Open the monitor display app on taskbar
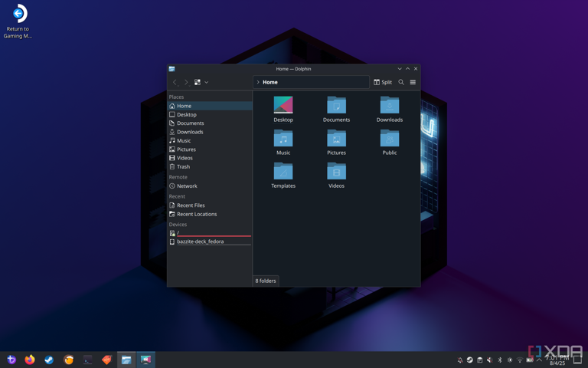 pyautogui.click(x=145, y=360)
